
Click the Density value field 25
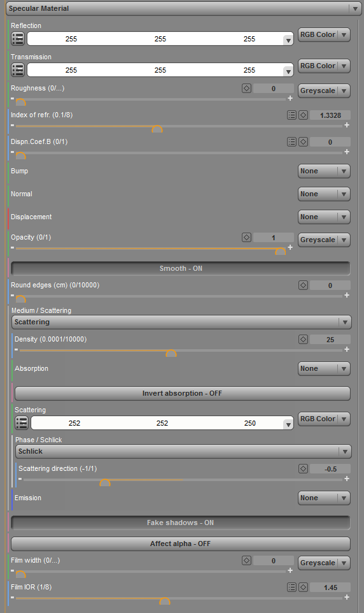click(x=330, y=340)
